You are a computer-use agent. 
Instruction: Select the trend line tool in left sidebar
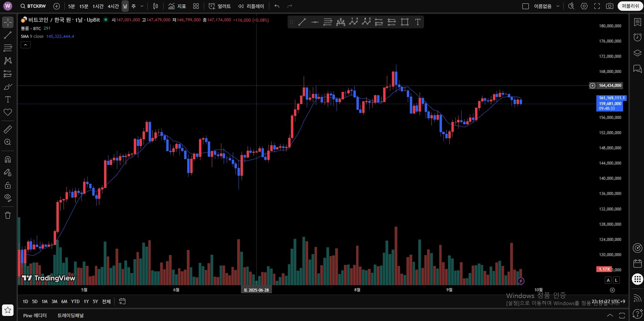coord(8,35)
